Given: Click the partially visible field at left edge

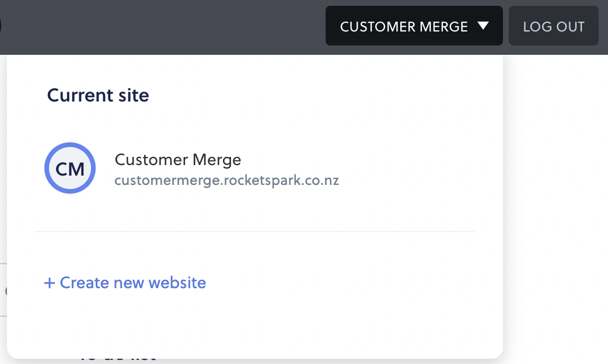Looking at the screenshot, I should pos(3,290).
